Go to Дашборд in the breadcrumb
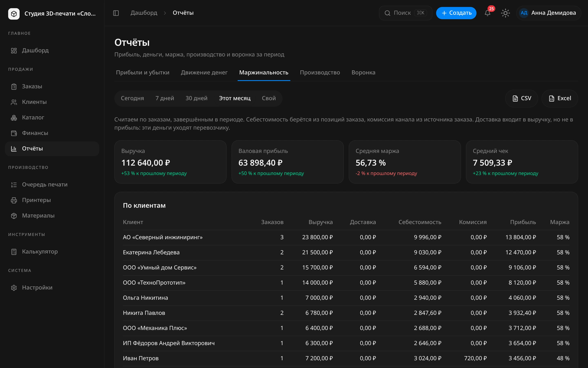 tap(144, 13)
